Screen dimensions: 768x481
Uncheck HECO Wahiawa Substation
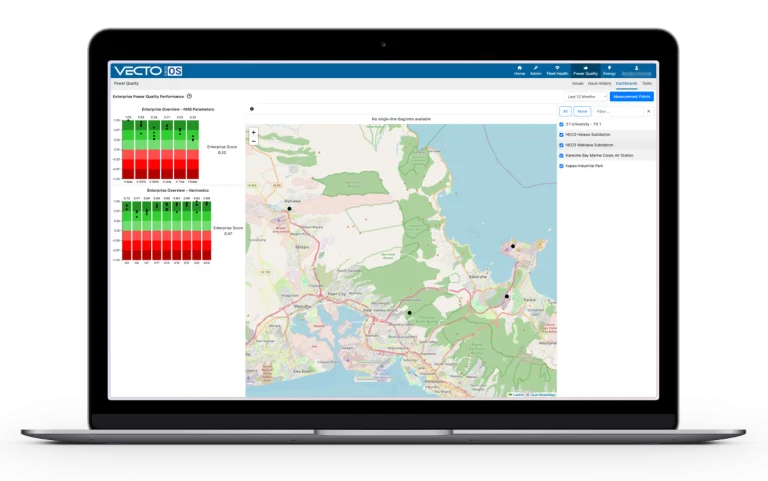pos(561,145)
